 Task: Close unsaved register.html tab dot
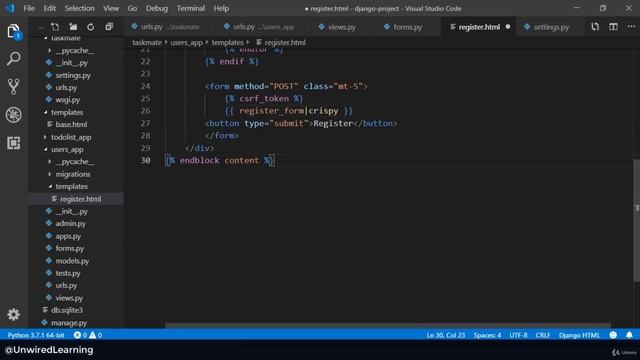508,27
